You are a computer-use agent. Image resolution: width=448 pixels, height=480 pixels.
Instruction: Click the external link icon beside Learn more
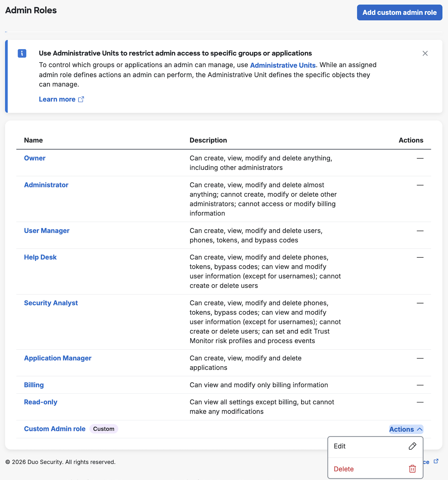coord(81,99)
